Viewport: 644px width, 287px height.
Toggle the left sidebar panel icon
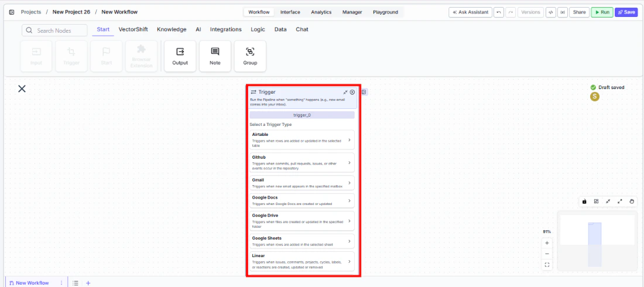coord(12,12)
